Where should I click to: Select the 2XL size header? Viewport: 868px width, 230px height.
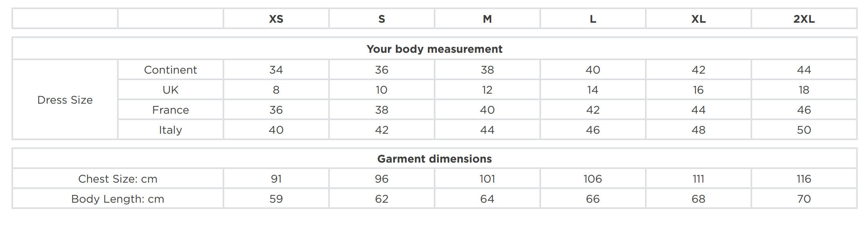click(804, 19)
